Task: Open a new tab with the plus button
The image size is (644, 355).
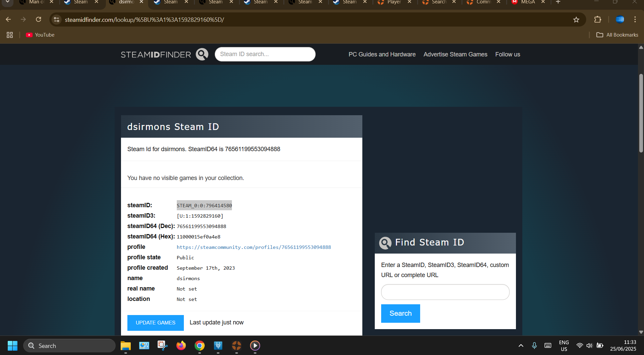Action: click(558, 2)
